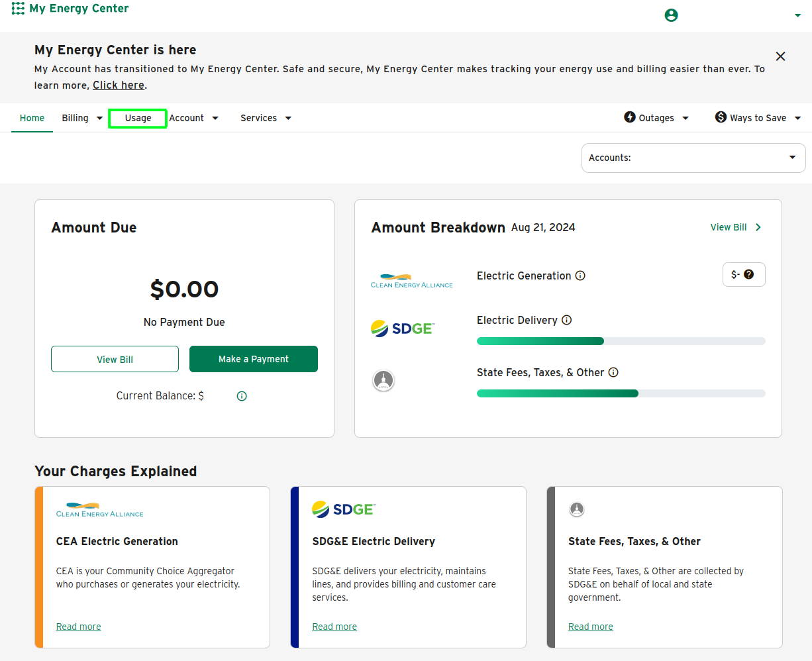The width and height of the screenshot is (812, 661).
Task: Click the Ways to Save dollar icon
Action: [x=721, y=117]
